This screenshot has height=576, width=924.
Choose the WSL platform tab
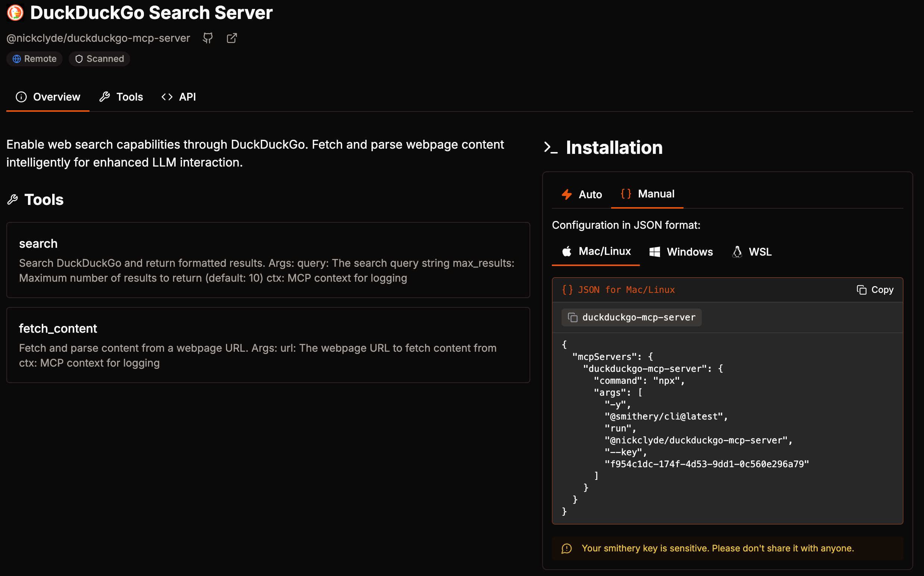click(x=752, y=252)
